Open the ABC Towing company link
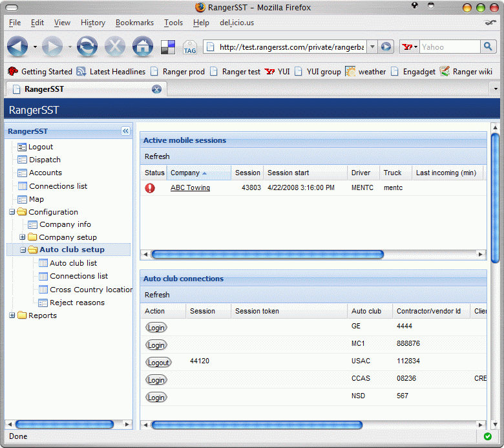Viewport: 504px width, 448px height. 190,188
